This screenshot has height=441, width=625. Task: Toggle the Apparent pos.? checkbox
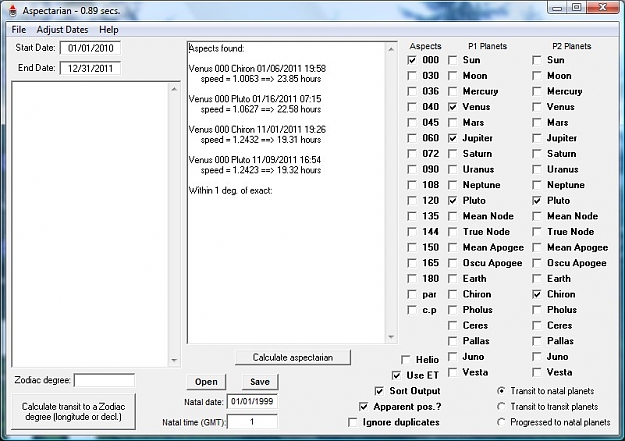click(x=363, y=407)
